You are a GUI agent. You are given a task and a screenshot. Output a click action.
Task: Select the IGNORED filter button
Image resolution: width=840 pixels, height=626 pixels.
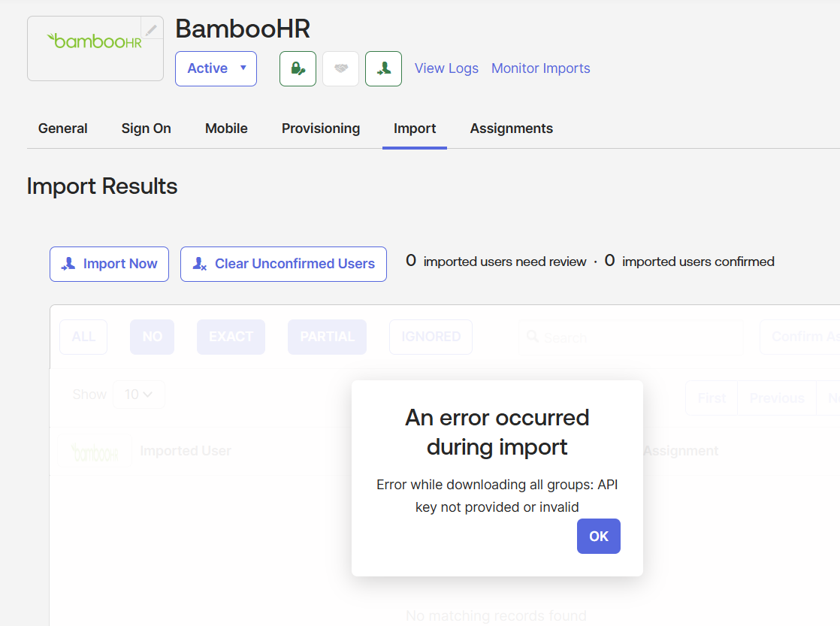431,337
